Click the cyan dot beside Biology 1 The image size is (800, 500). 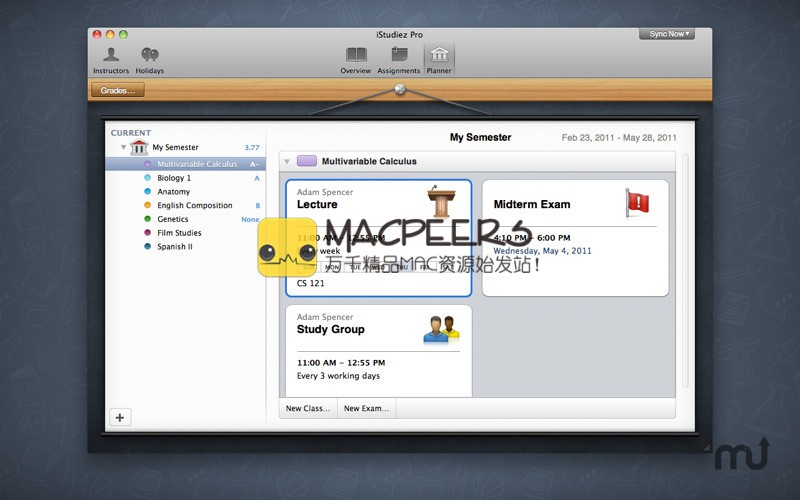click(x=147, y=178)
